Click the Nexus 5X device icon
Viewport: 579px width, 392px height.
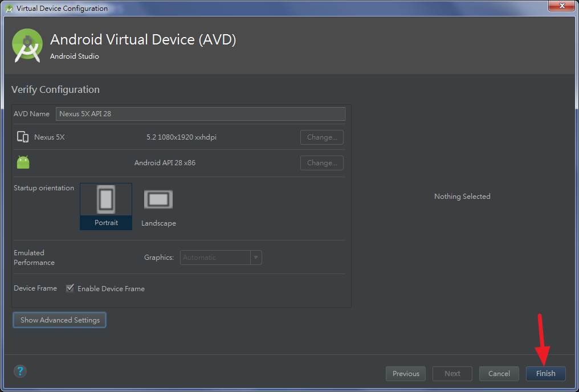[23, 137]
